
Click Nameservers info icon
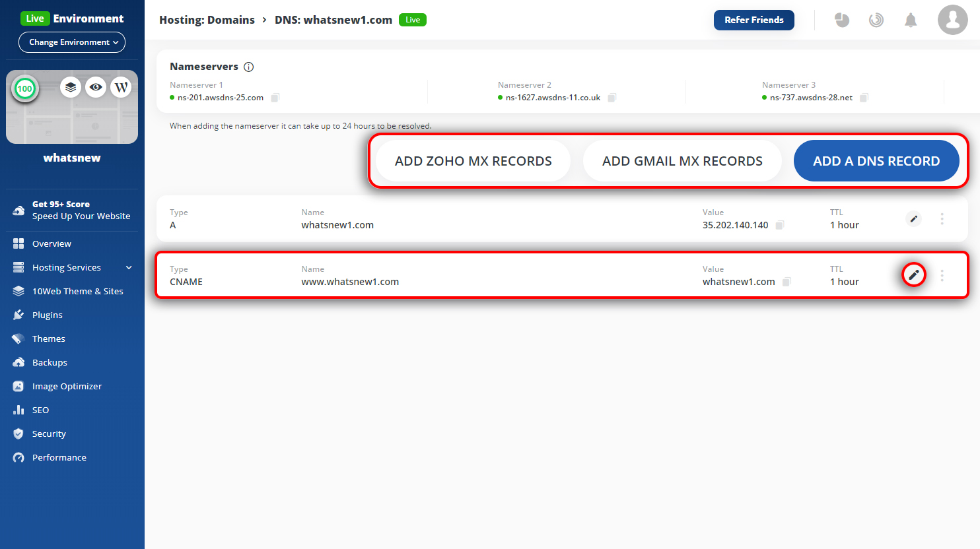pos(249,67)
